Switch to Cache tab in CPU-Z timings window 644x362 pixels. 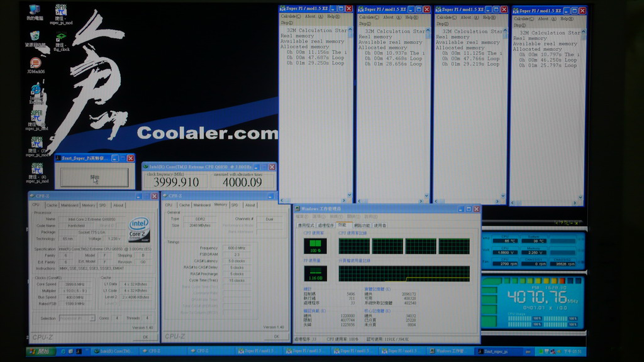pyautogui.click(x=184, y=205)
